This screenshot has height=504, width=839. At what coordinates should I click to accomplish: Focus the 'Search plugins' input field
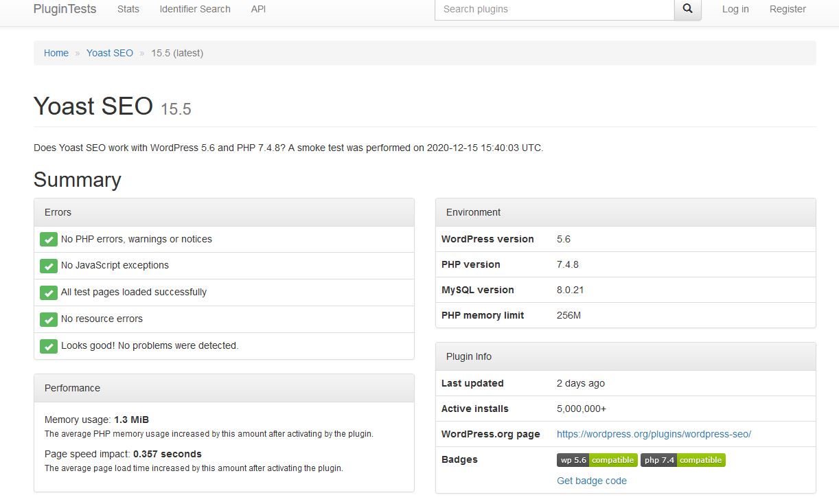(x=555, y=10)
